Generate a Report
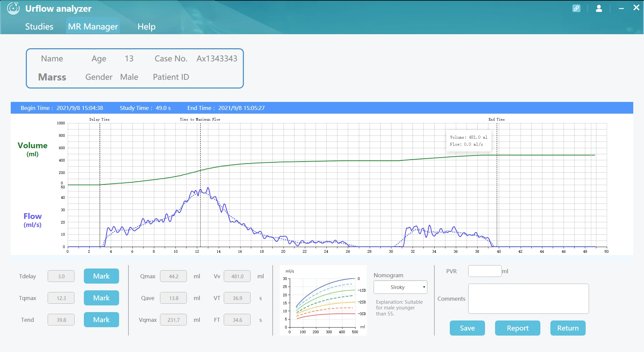644x352 pixels. pyautogui.click(x=517, y=328)
